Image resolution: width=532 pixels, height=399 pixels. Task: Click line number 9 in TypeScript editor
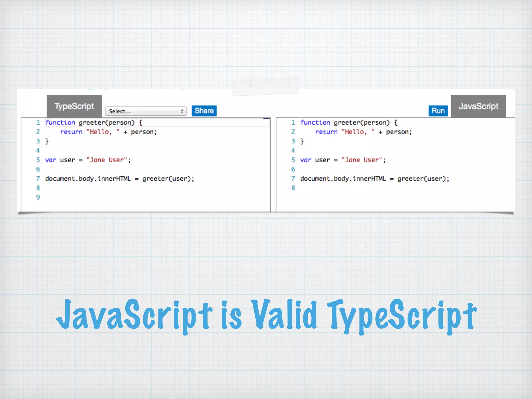(x=38, y=197)
